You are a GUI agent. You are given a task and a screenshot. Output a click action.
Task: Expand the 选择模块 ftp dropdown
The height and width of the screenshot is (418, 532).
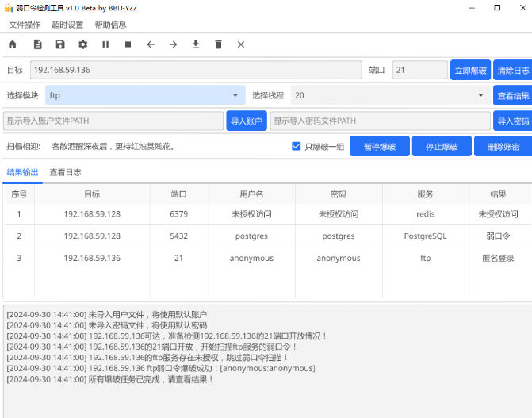(x=145, y=95)
